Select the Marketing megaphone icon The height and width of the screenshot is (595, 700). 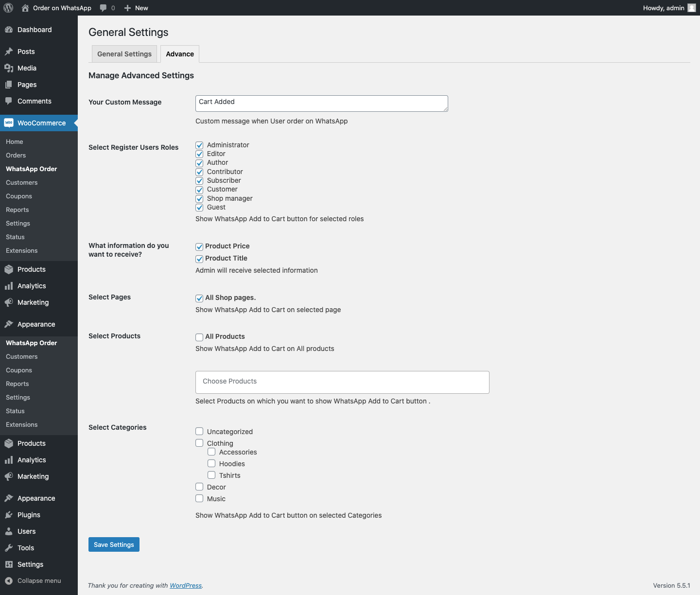pos(9,302)
